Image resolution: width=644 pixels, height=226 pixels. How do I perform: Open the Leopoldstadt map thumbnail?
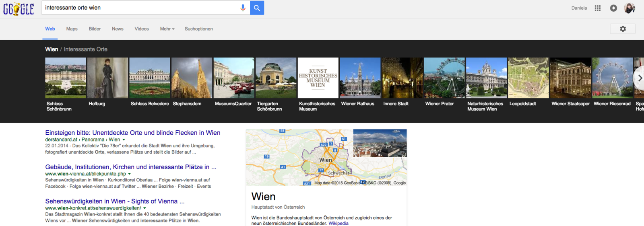(x=528, y=78)
